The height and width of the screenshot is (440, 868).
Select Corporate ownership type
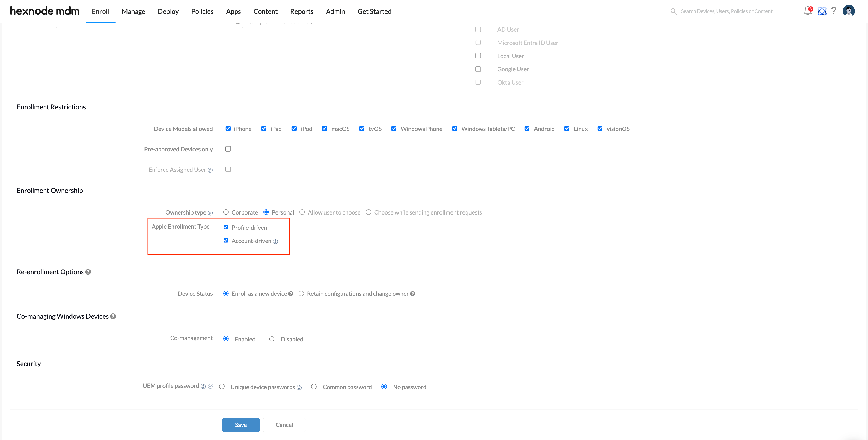pyautogui.click(x=226, y=212)
